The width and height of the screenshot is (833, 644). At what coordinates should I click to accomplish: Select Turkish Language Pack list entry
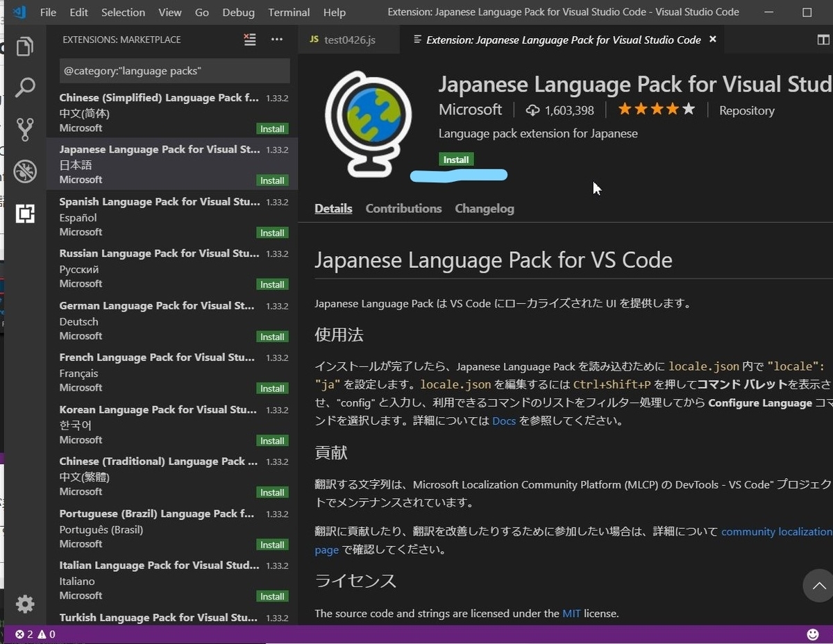click(x=172, y=616)
